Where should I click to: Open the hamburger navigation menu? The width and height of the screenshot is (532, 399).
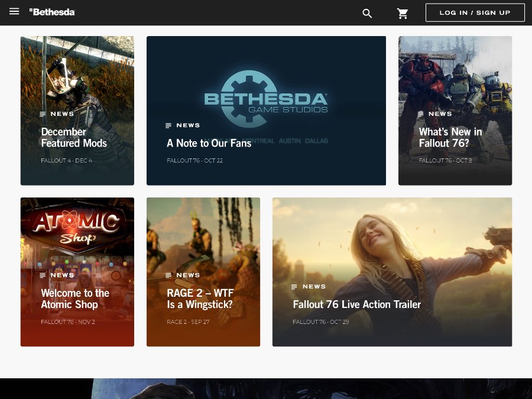pyautogui.click(x=14, y=11)
